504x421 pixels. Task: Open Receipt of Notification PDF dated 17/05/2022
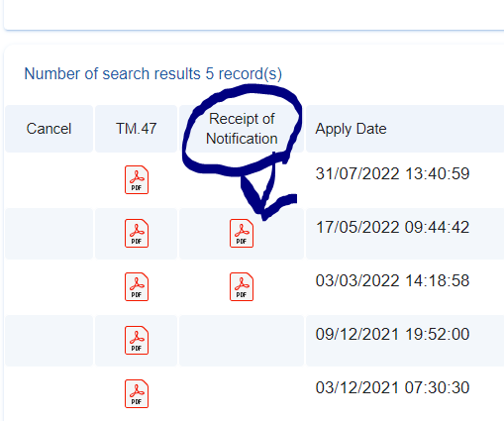pyautogui.click(x=242, y=233)
